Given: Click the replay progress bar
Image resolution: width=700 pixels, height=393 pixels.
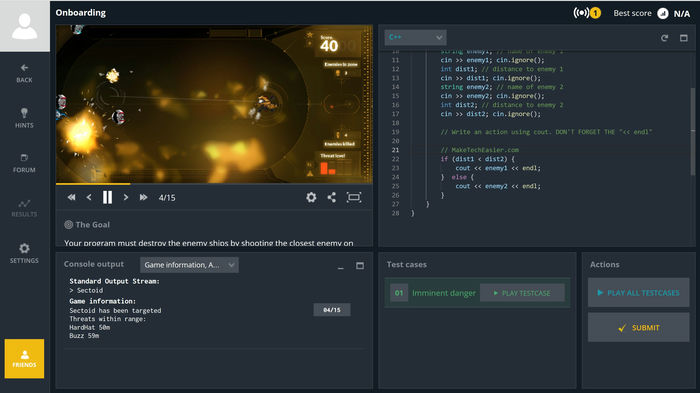Looking at the screenshot, I should click(214, 184).
